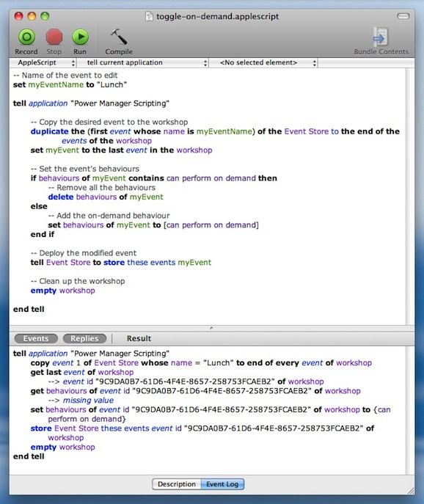Click the pane splitter handle above Events
The height and width of the screenshot is (504, 424).
tap(211, 328)
